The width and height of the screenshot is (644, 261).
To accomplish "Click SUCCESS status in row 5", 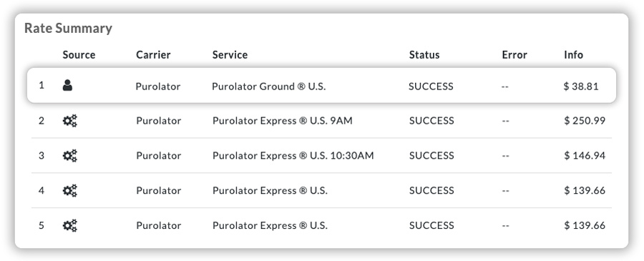I will click(431, 225).
